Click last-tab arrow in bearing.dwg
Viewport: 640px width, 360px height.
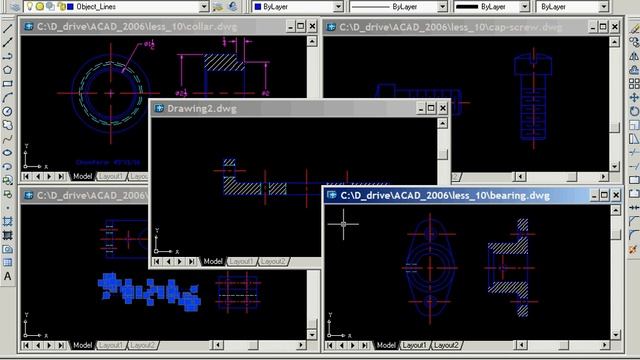click(364, 345)
